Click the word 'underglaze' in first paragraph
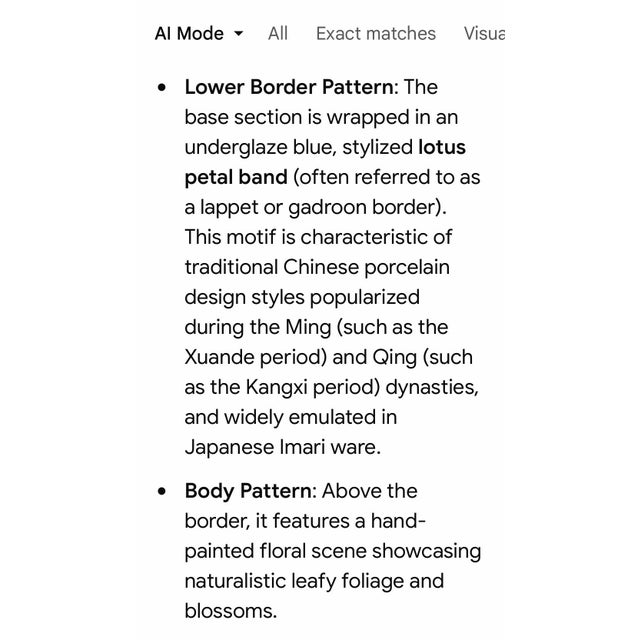 point(236,147)
